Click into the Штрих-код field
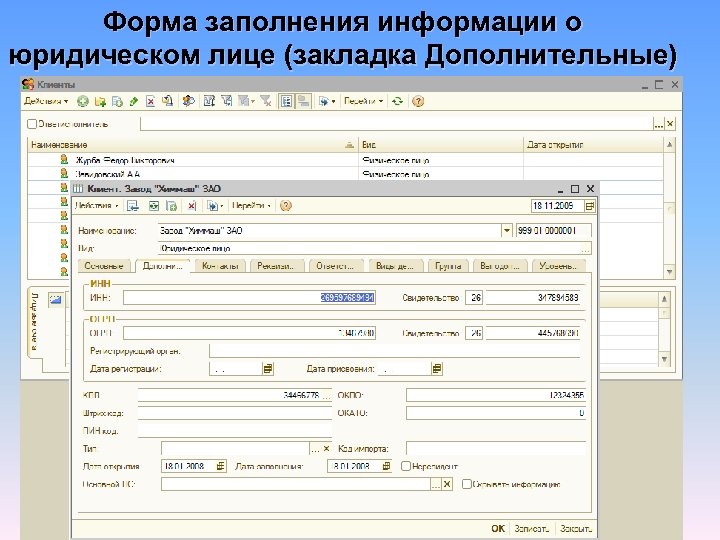 (235, 413)
